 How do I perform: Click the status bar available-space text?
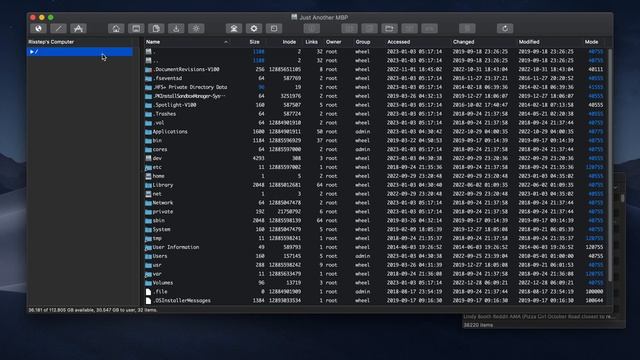93,310
